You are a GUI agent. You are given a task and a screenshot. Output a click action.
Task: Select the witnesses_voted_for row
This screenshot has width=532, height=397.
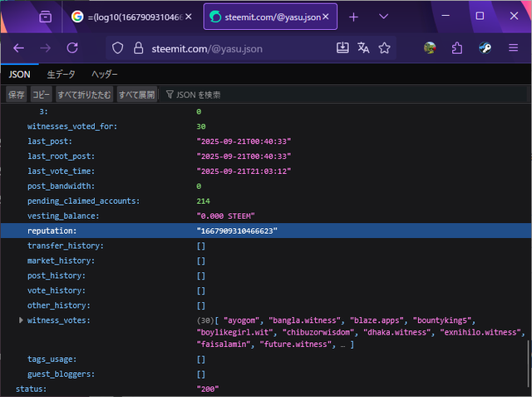tap(266, 127)
